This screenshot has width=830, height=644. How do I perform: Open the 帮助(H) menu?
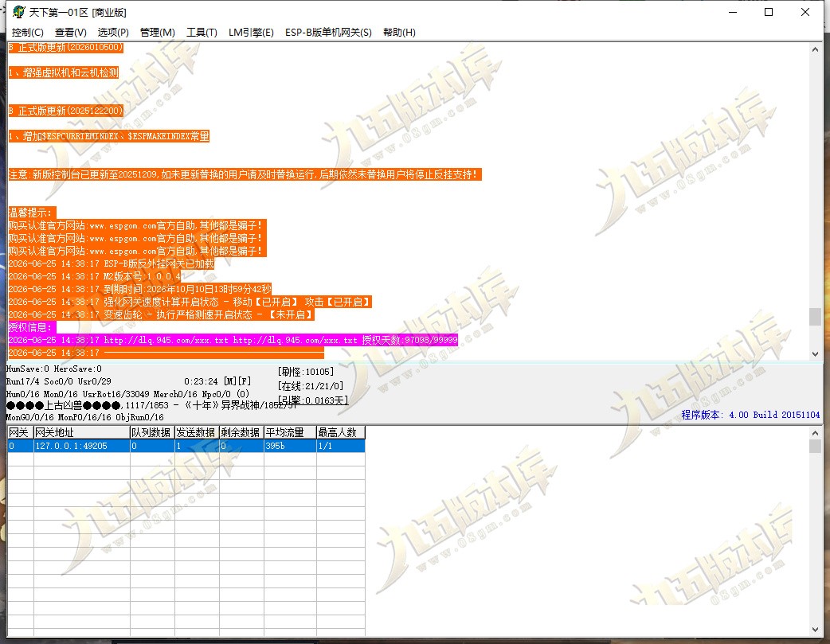399,33
